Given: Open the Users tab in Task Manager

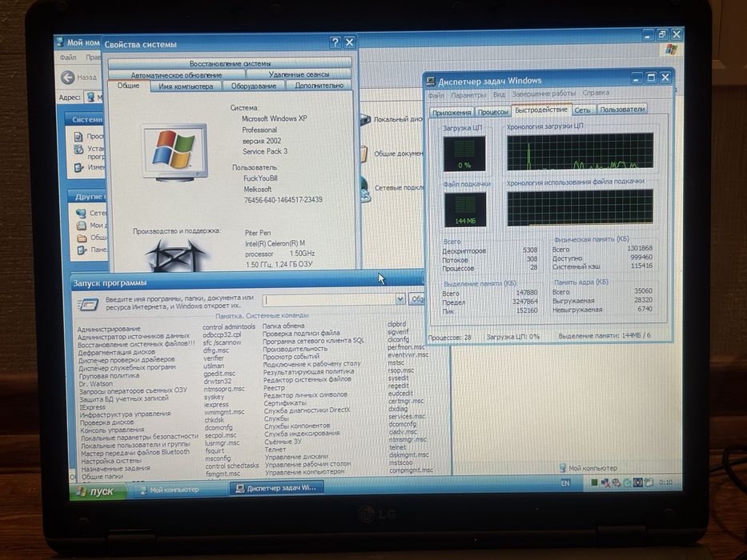Looking at the screenshot, I should 622,109.
